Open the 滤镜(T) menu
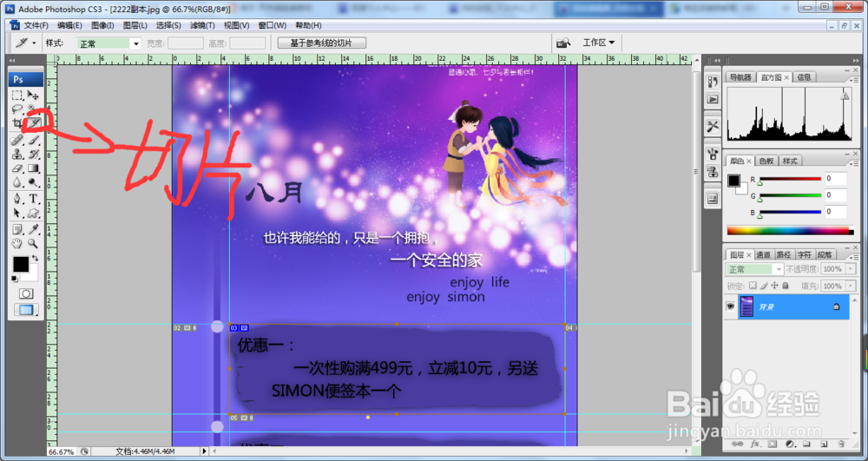868x461 pixels. [202, 25]
